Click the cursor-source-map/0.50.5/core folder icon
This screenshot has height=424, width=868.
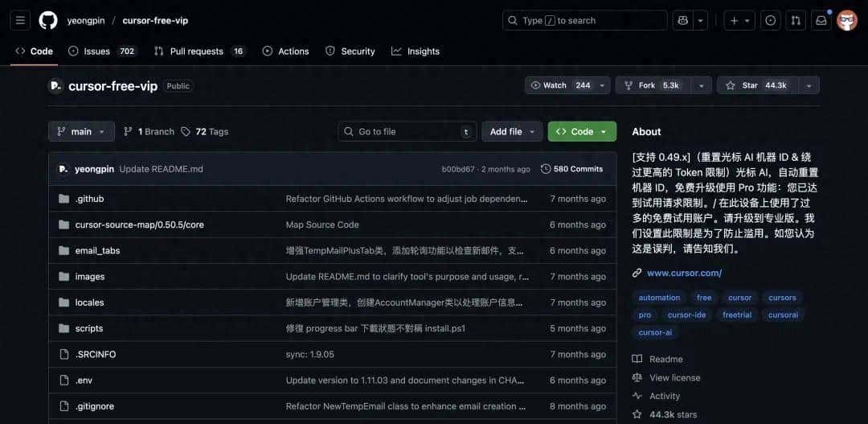(x=64, y=224)
